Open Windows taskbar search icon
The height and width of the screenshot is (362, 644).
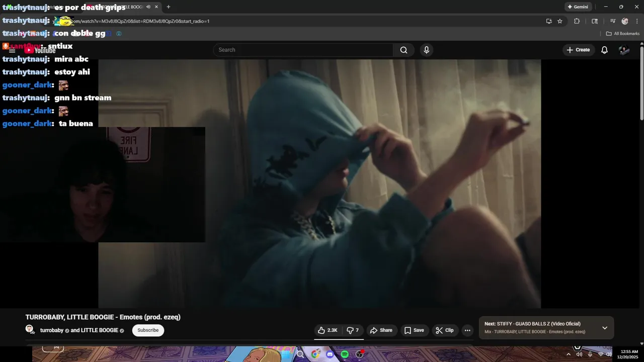click(300, 354)
